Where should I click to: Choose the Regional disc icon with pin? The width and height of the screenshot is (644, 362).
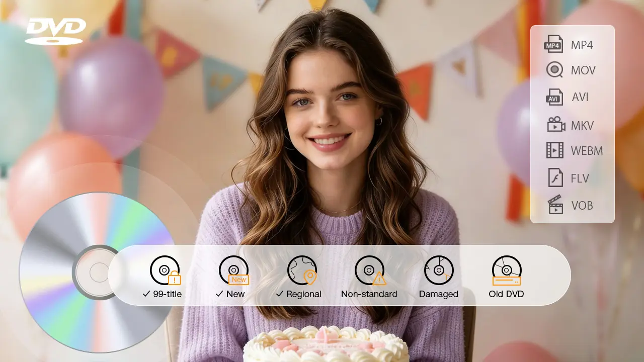[x=302, y=270]
